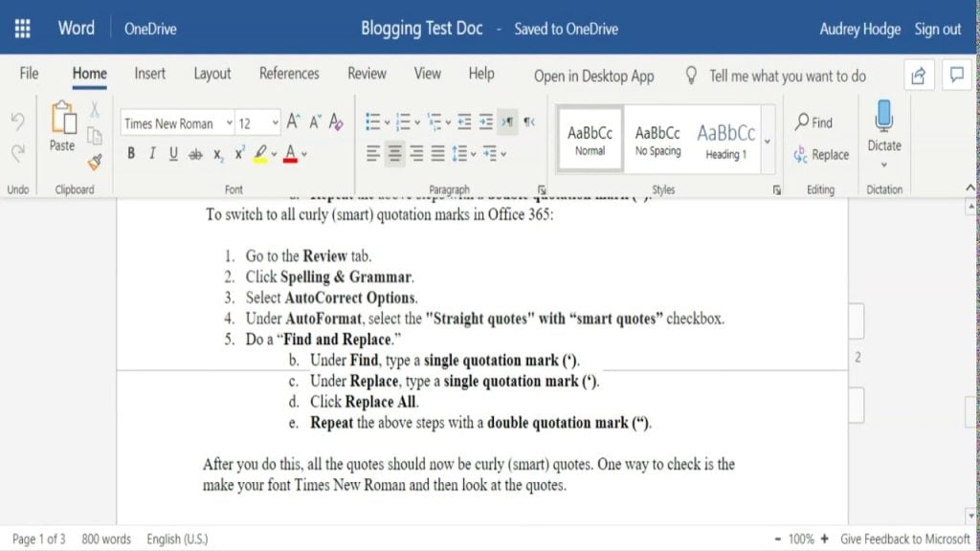Open the Comments pane icon
Viewport: 980px width, 551px height.
pyautogui.click(x=957, y=77)
